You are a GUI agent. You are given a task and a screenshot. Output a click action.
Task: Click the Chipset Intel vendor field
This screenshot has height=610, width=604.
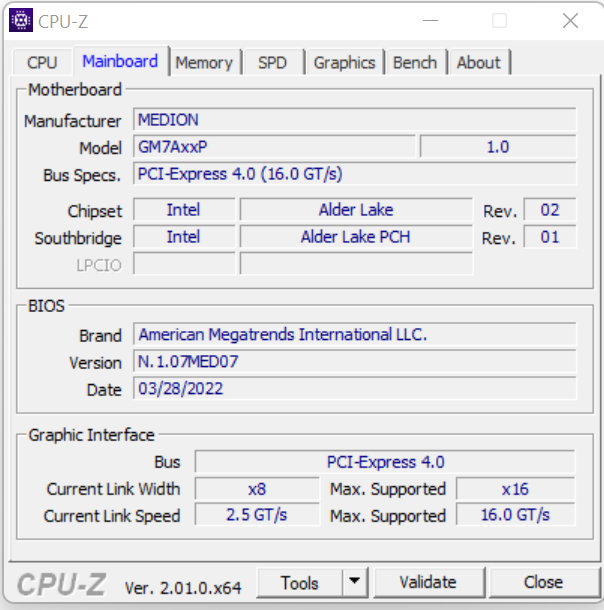point(184,210)
